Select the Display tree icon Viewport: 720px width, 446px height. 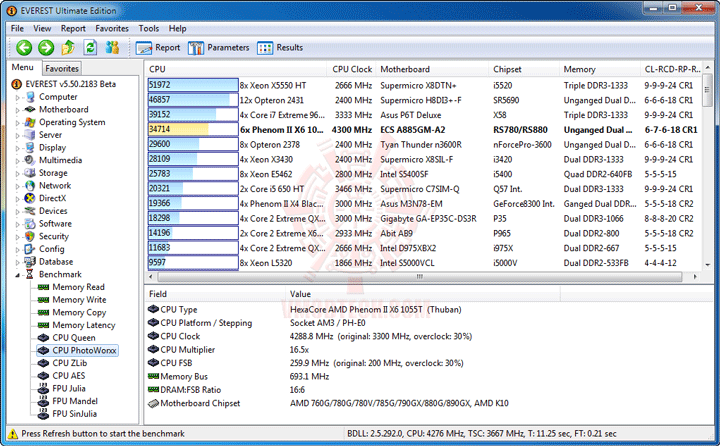click(x=30, y=147)
